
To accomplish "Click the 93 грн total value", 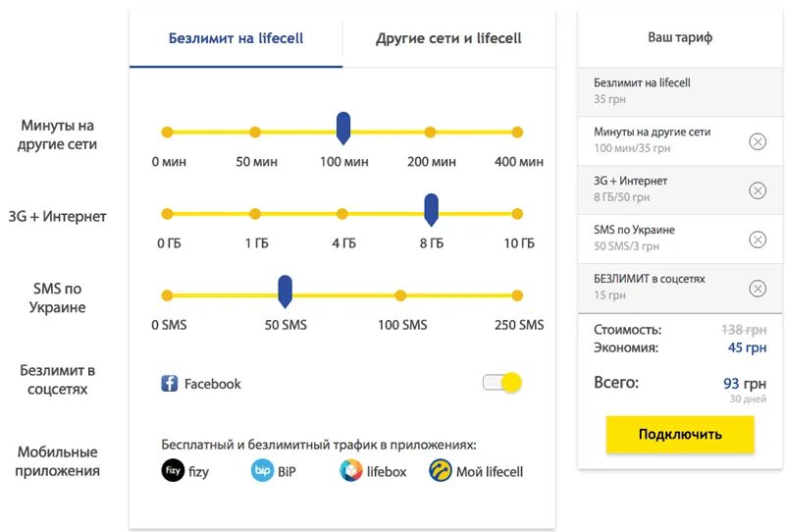I will [x=745, y=383].
